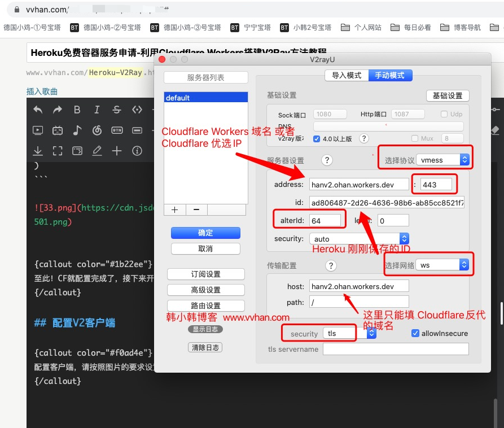Open the security auto dropdown
Image resolution: width=504 pixels, height=428 pixels.
click(x=359, y=239)
